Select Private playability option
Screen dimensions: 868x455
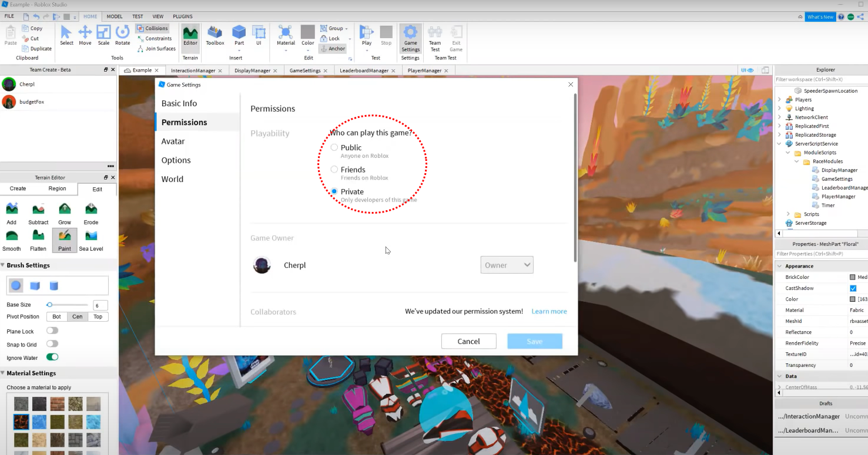334,191
